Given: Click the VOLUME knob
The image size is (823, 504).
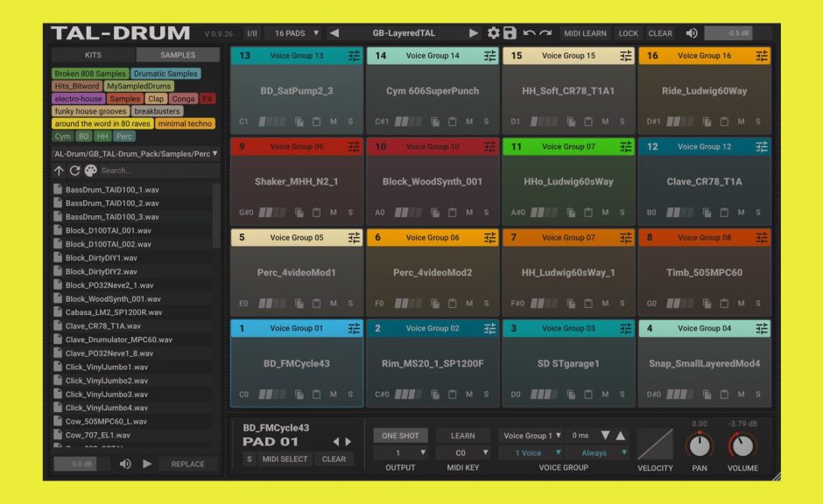Looking at the screenshot, I should [x=742, y=446].
